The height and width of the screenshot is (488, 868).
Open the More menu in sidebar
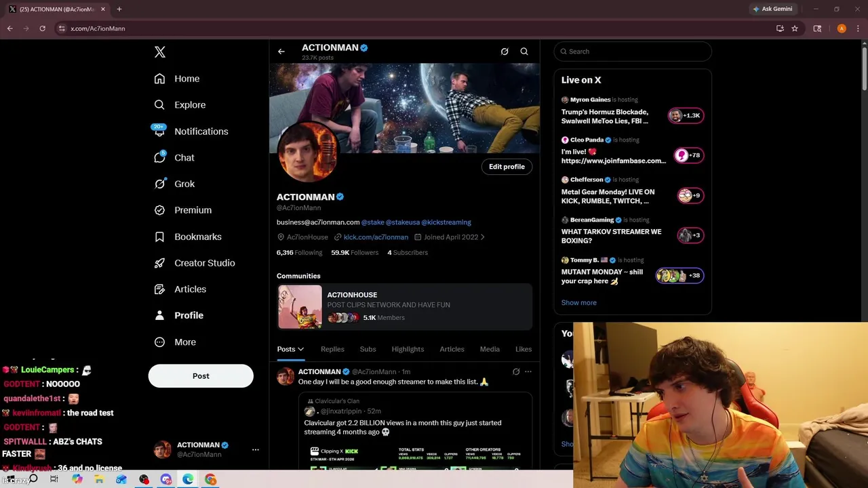(175, 342)
